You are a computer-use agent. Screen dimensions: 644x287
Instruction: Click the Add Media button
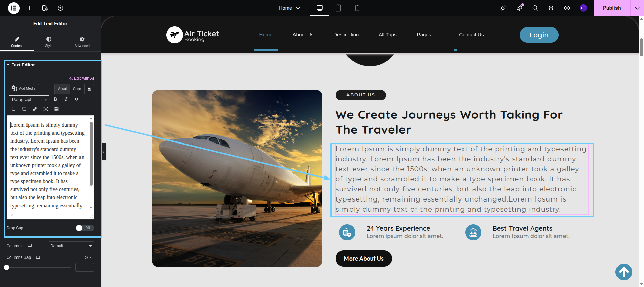pyautogui.click(x=23, y=89)
